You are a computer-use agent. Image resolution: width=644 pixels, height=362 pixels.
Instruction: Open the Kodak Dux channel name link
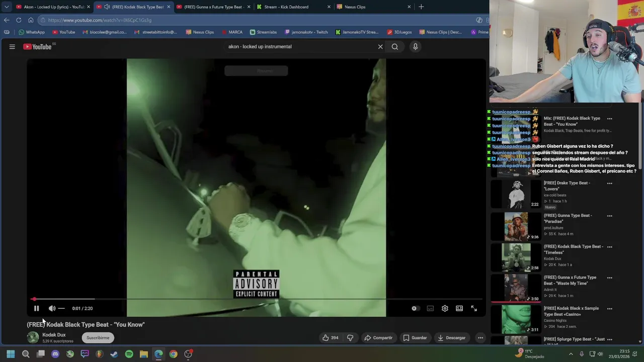pyautogui.click(x=54, y=335)
